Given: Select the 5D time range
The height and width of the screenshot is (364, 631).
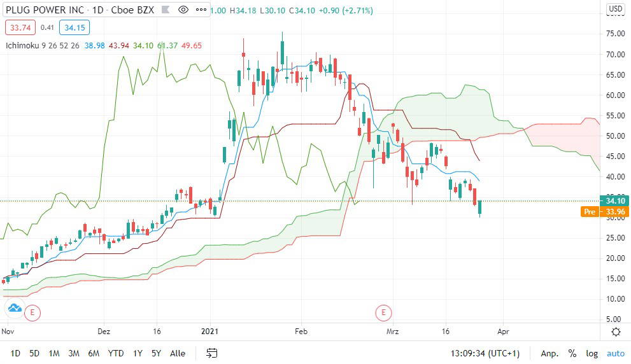Looking at the screenshot, I should 34,353.
